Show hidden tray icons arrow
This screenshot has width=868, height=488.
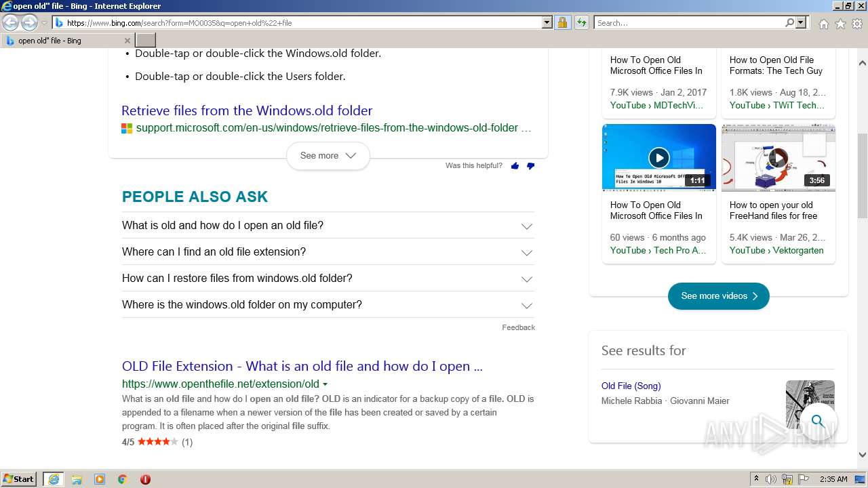[756, 479]
